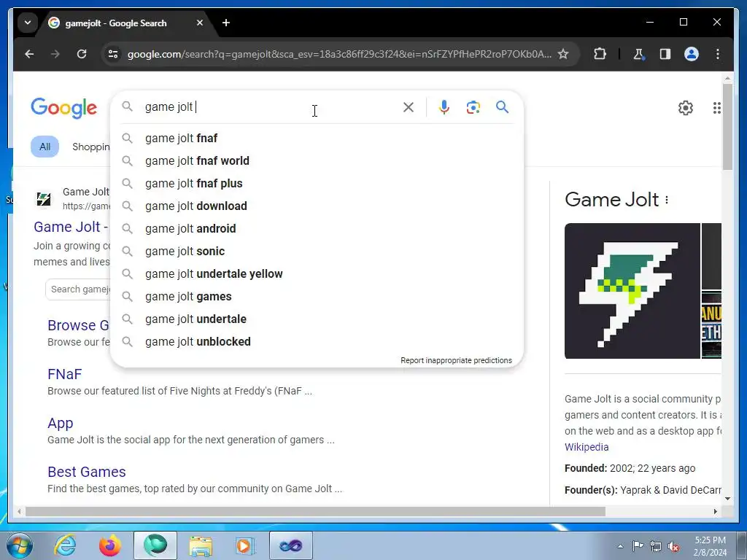Show hidden system tray icons
This screenshot has width=747, height=560.
pos(620,546)
